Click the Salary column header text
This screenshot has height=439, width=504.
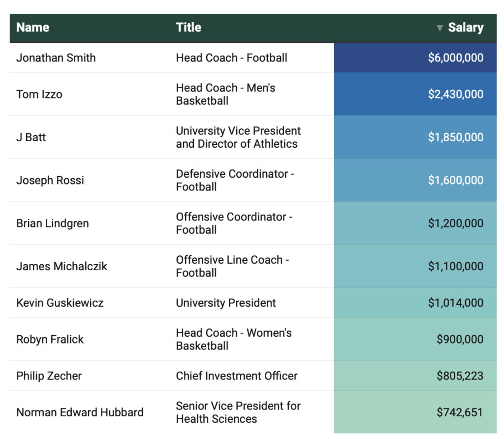click(x=465, y=28)
